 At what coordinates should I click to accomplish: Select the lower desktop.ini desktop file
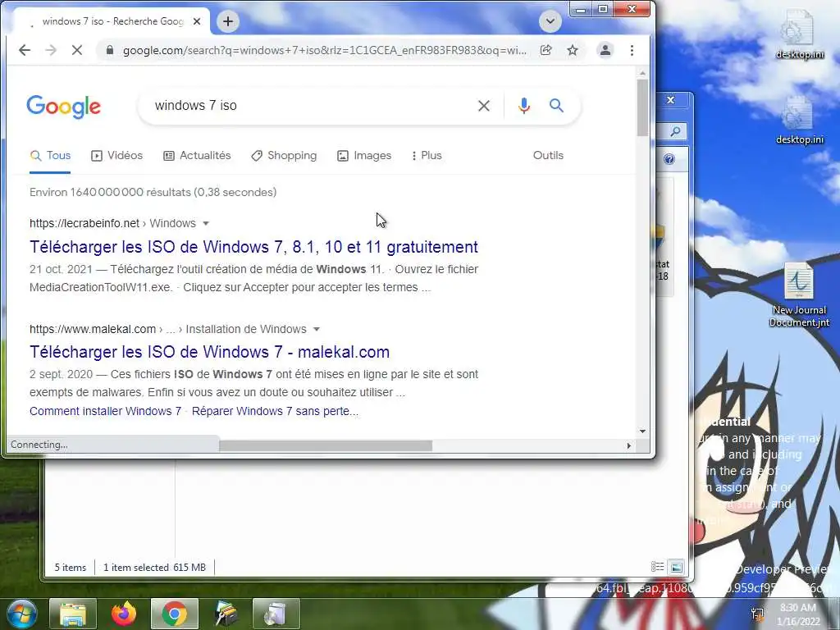799,120
